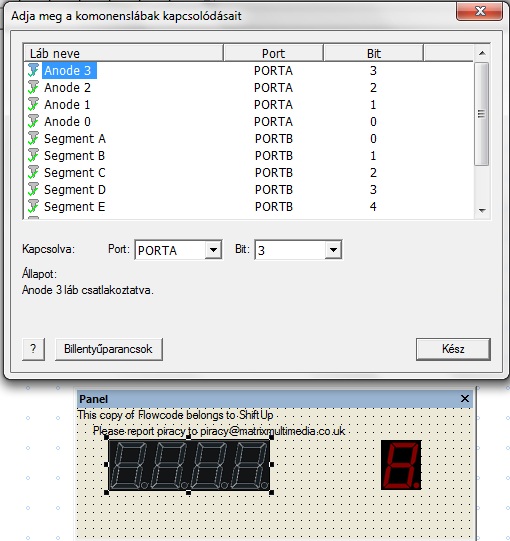Click the PORTB cell in Segment A row

(274, 139)
